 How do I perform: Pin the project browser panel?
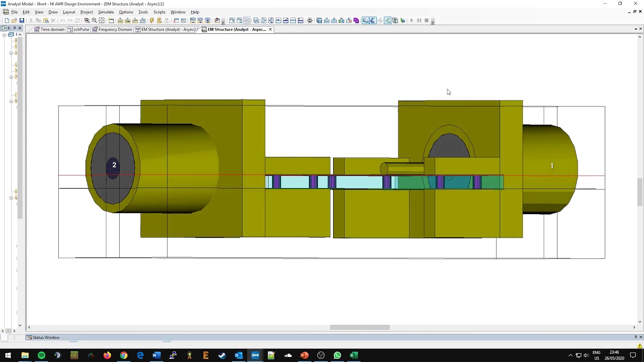14,28
